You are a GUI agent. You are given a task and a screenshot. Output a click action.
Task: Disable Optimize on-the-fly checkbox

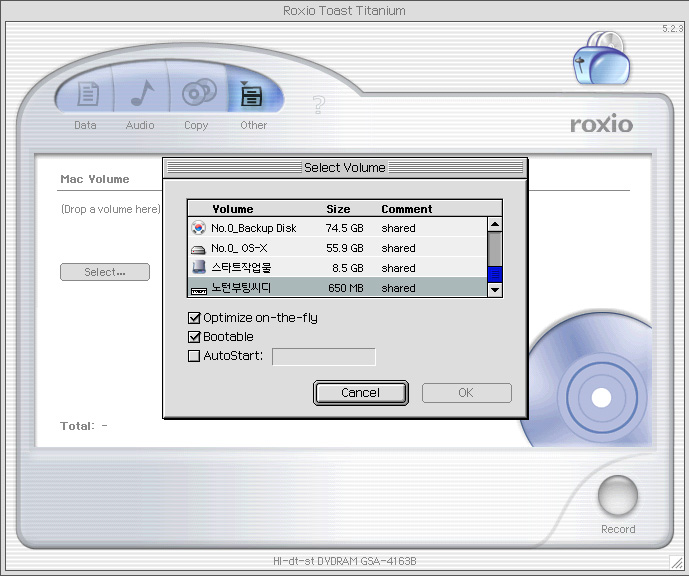click(x=194, y=318)
